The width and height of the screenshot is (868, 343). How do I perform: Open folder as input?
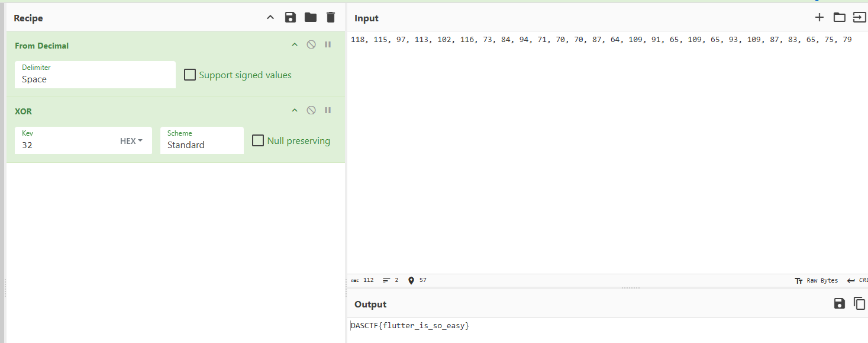(840, 18)
